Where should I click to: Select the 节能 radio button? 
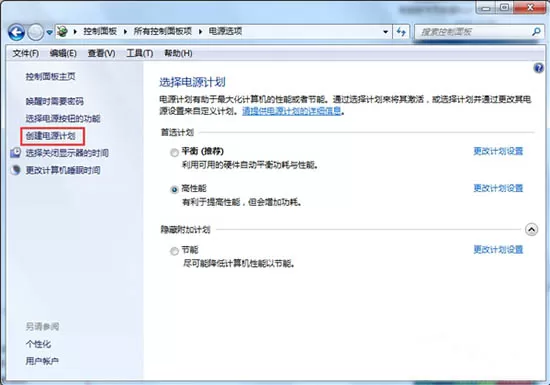pos(174,251)
